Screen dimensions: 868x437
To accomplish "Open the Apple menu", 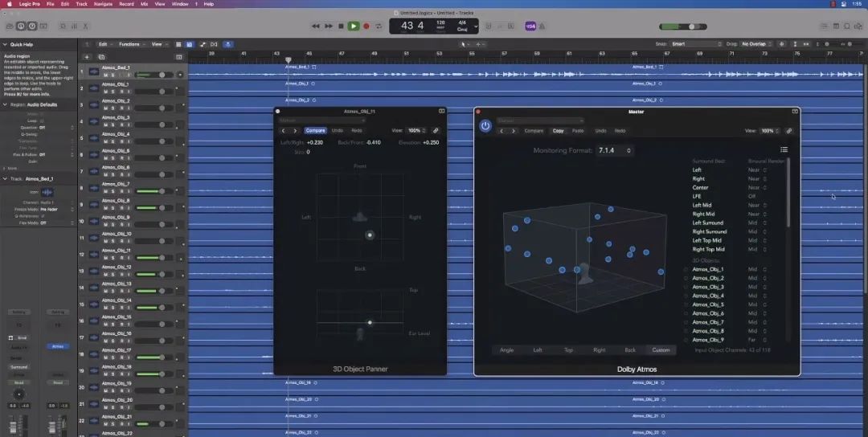I will pyautogui.click(x=9, y=4).
